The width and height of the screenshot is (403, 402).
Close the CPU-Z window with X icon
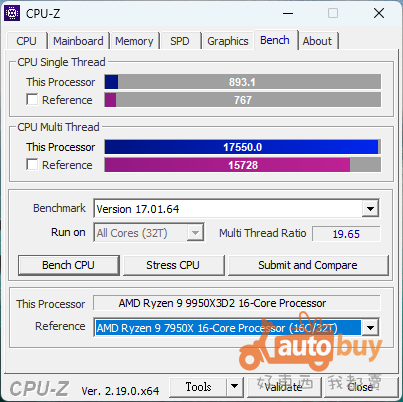pos(379,14)
